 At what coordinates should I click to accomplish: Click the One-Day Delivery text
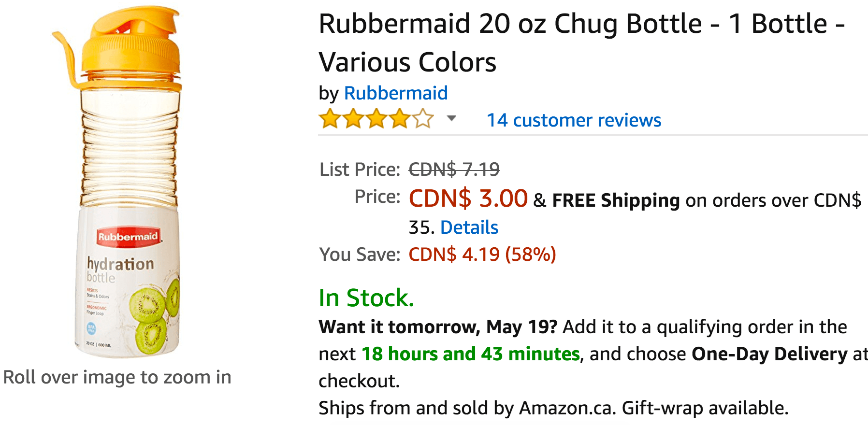[x=769, y=354]
